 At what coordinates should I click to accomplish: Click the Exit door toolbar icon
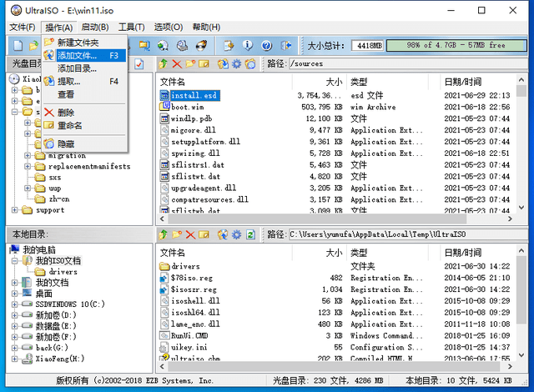[286, 45]
